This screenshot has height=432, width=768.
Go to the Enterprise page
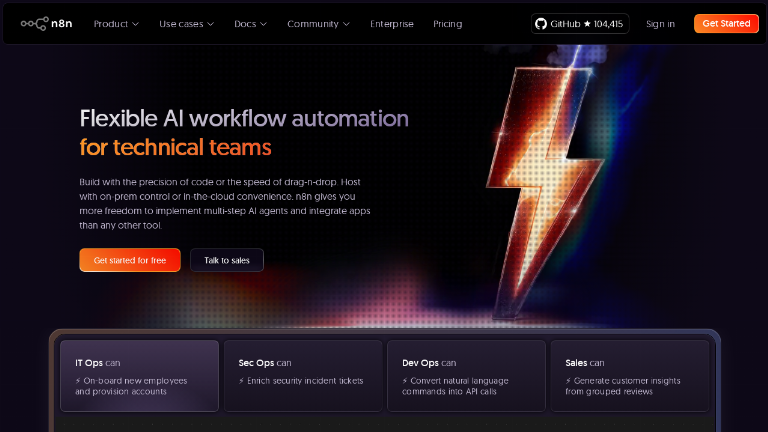click(x=391, y=24)
